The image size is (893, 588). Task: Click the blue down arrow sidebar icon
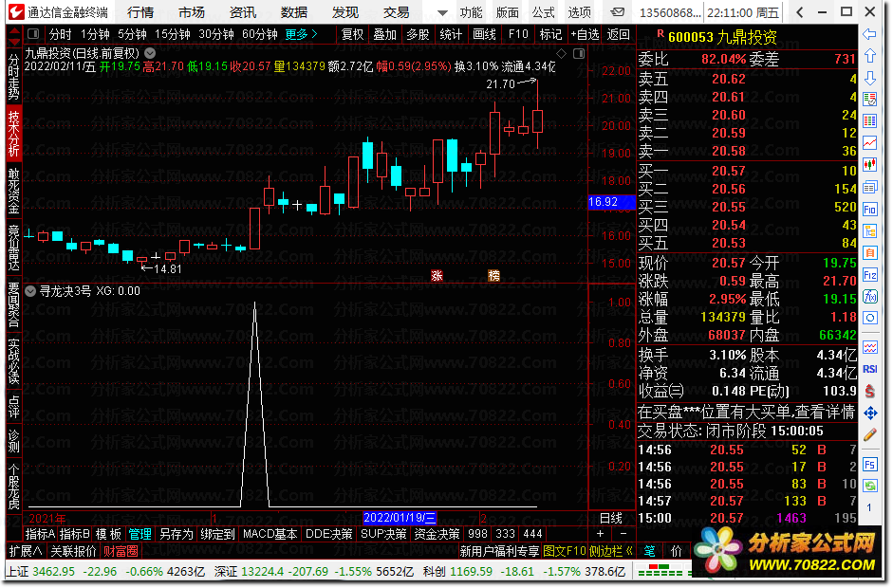pos(869,78)
